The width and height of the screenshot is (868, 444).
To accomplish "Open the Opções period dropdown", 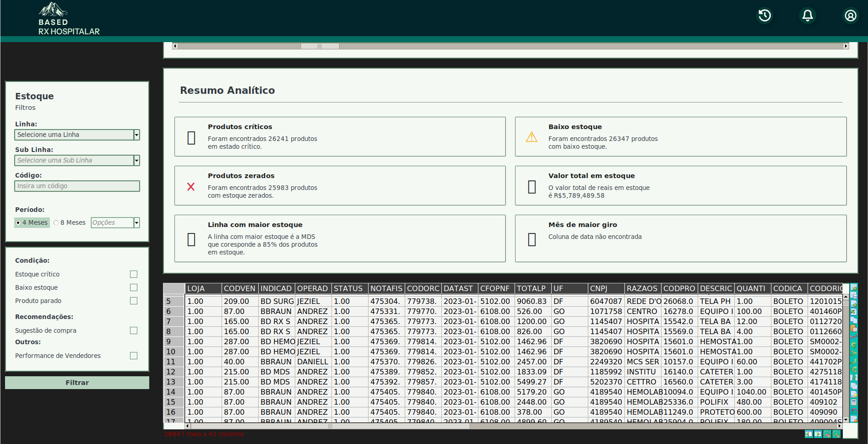I will 136,223.
